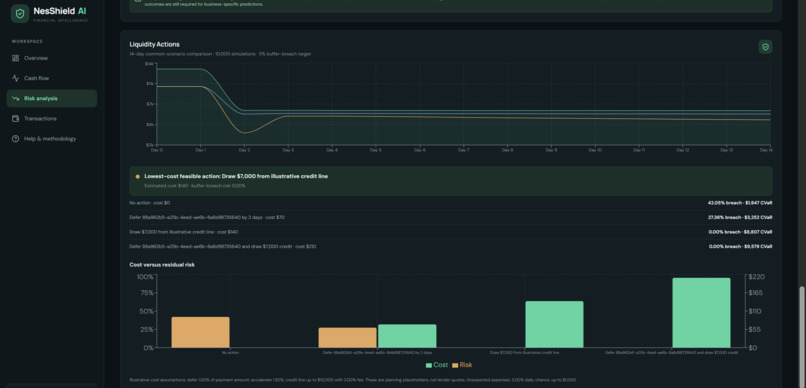Click the shield badge in Liquidity Actions card
Screen dimensions: 806x388
coord(765,47)
